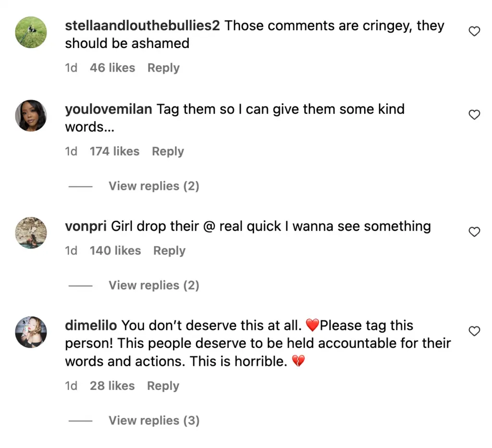The height and width of the screenshot is (448, 492).
Task: Like dimelilo's comment using the heart
Action: pos(474,331)
